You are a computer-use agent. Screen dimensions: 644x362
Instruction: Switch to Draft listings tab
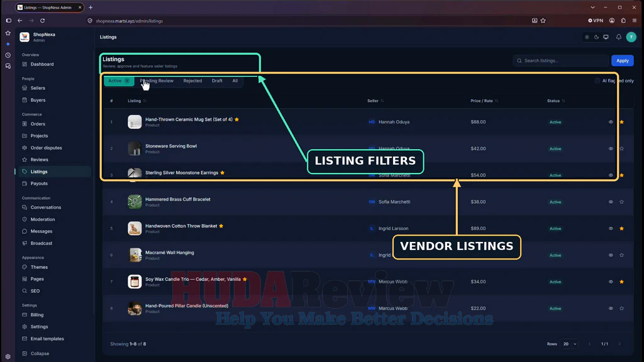tap(217, 81)
